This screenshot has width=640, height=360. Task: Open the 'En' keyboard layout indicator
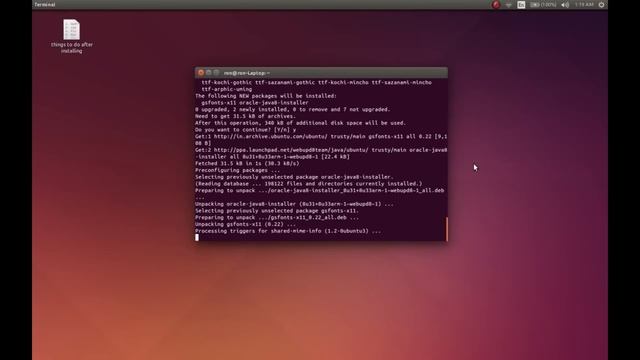pyautogui.click(x=521, y=5)
